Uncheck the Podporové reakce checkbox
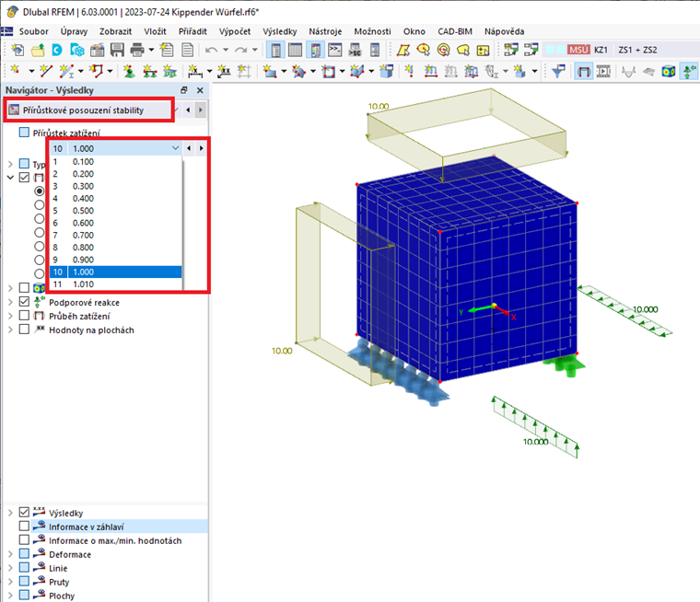The width and height of the screenshot is (700, 602). click(24, 302)
